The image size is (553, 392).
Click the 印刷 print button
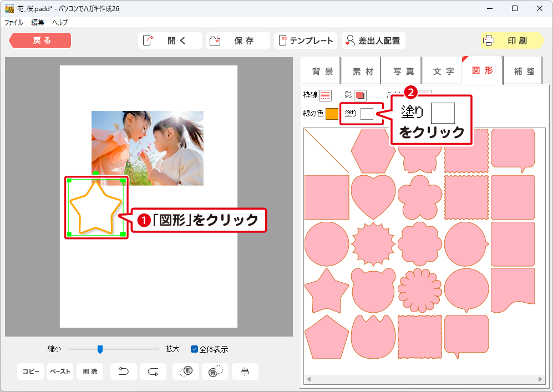(x=512, y=40)
